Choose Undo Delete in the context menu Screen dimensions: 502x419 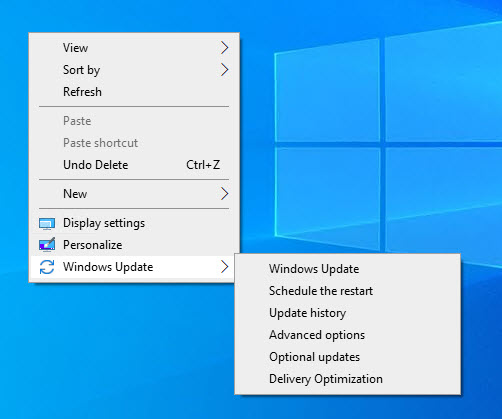134,165
